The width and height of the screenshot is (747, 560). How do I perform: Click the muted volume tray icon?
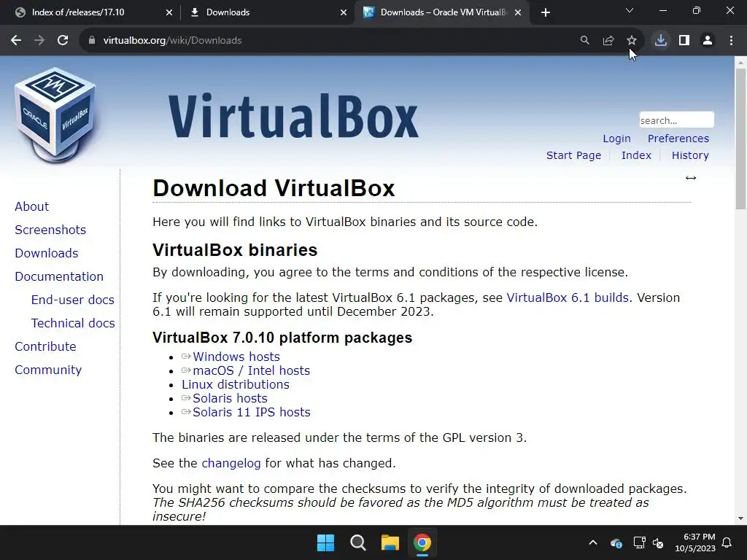click(659, 542)
